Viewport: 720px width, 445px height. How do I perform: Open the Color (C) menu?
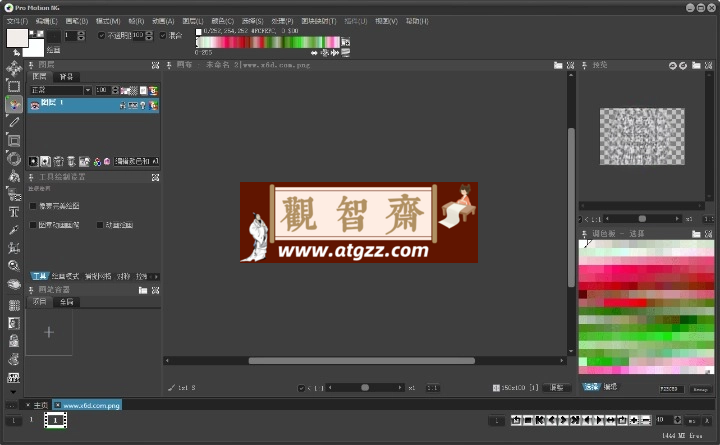(223, 21)
